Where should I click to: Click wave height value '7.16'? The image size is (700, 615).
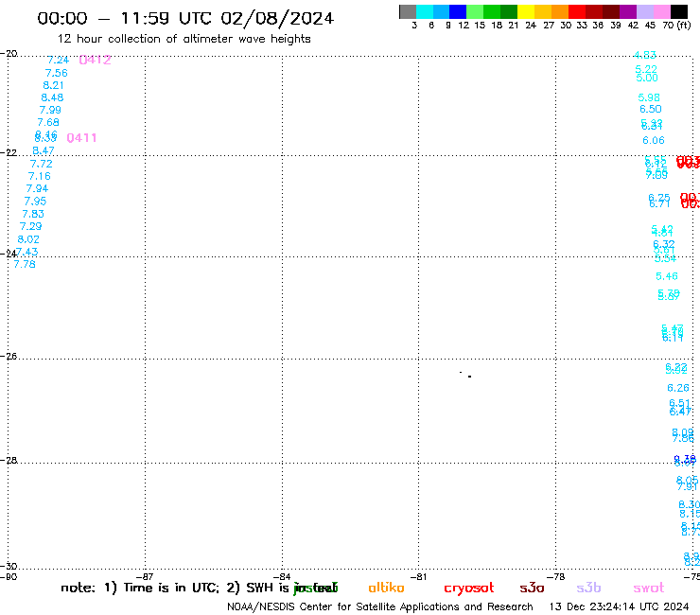40,176
